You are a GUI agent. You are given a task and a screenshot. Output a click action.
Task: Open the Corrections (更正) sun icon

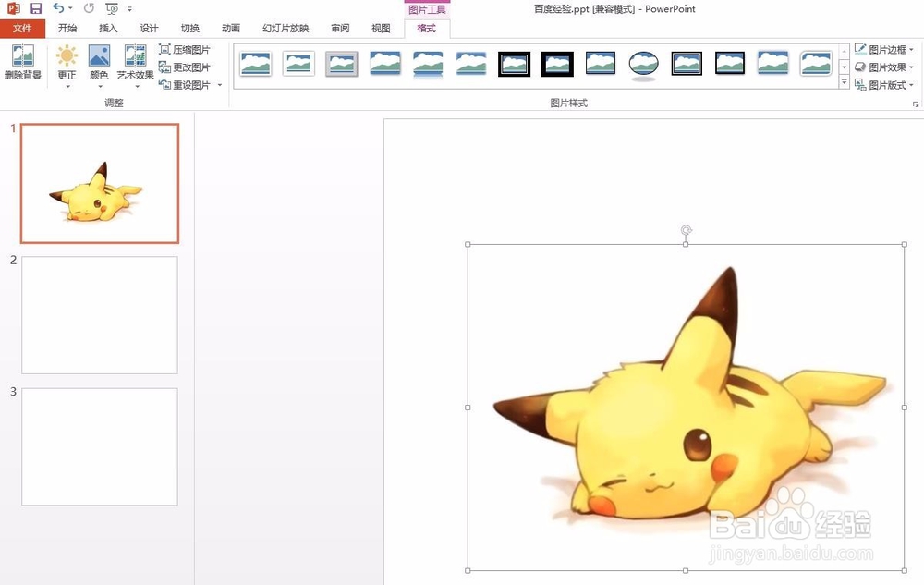pyautogui.click(x=67, y=56)
